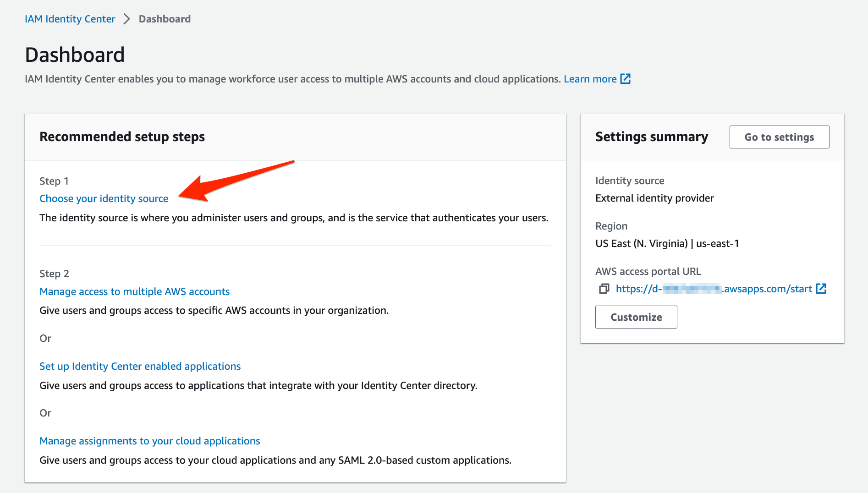Open the Learn more link

tap(590, 79)
